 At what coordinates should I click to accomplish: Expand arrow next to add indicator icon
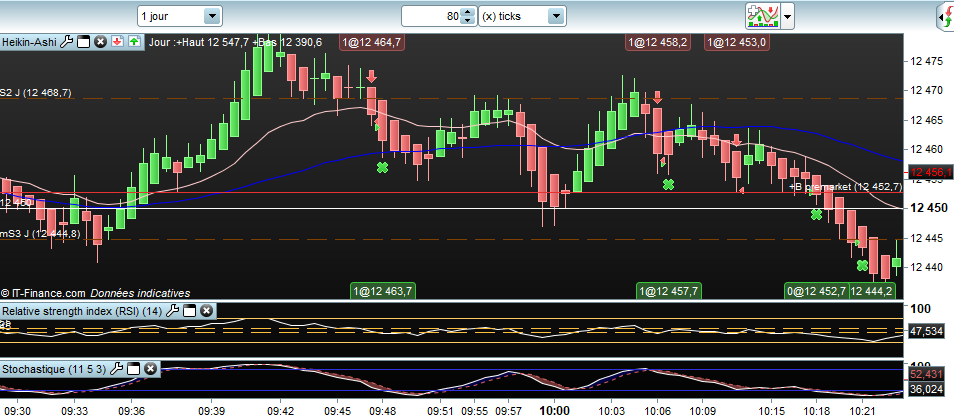click(x=787, y=16)
